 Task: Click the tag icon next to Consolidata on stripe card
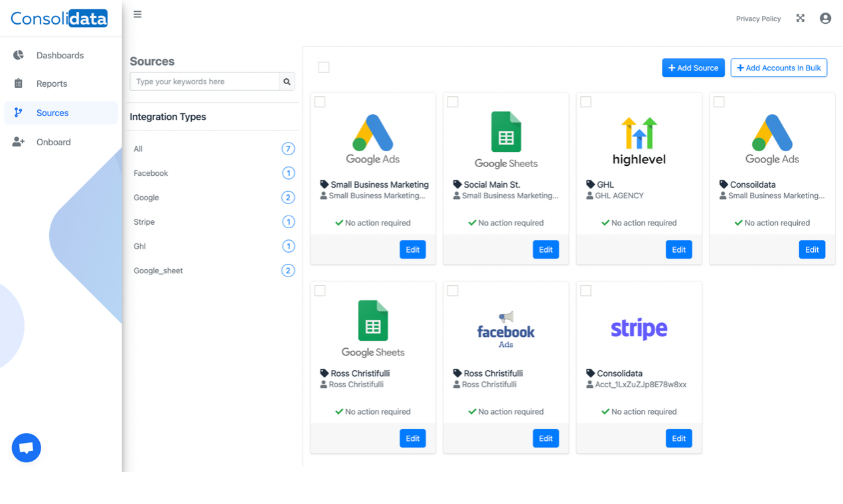[x=590, y=373]
